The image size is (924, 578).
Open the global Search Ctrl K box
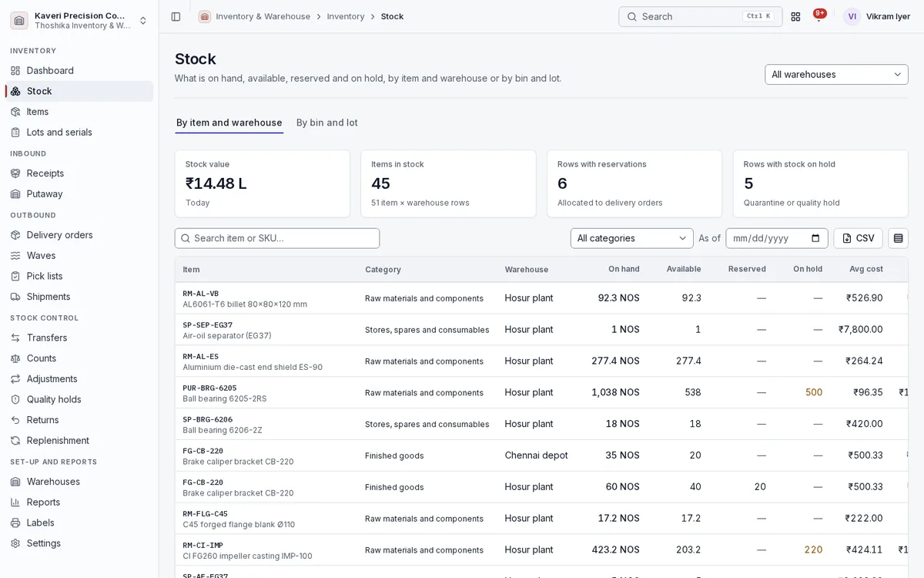700,16
